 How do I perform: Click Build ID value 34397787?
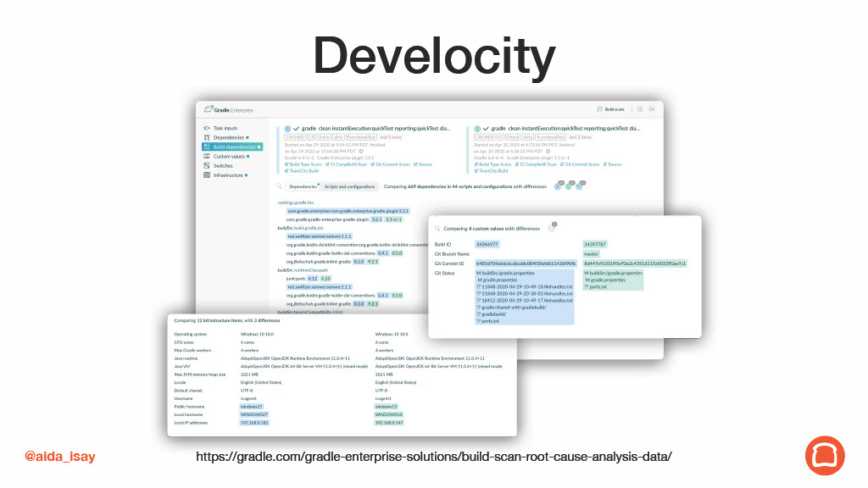click(x=594, y=244)
